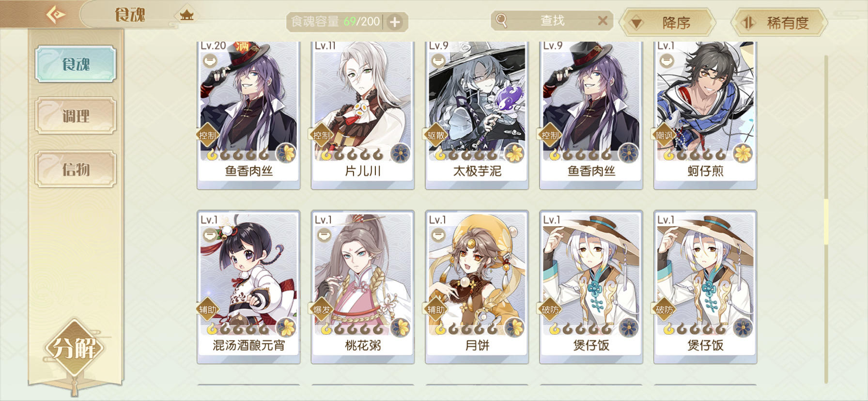Switch to the 信物 tab
The height and width of the screenshot is (401, 868).
tap(76, 169)
